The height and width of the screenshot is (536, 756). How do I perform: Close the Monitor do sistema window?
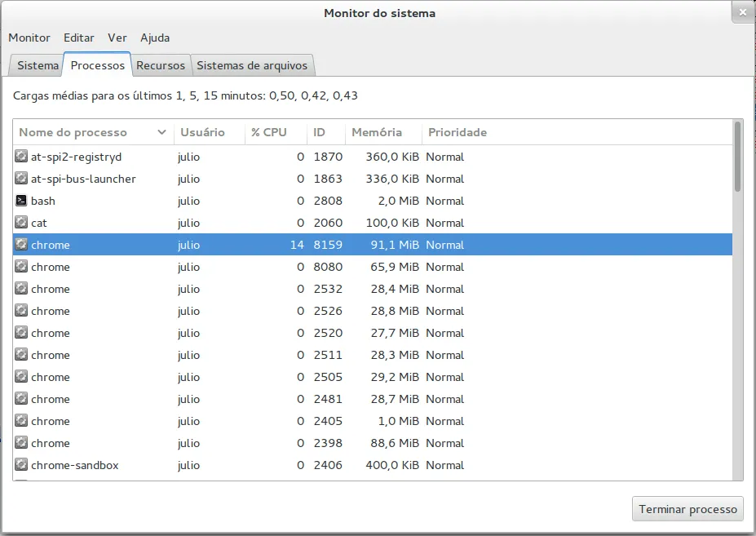(741, 12)
